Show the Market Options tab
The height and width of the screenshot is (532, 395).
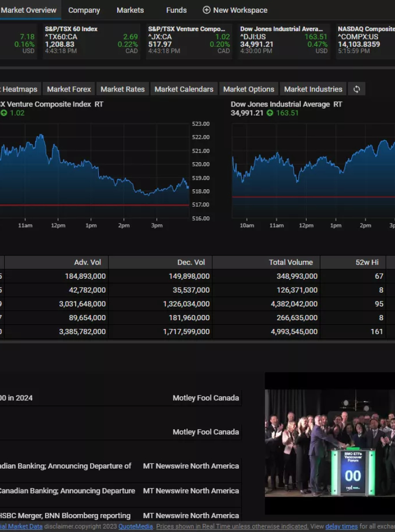pyautogui.click(x=249, y=89)
